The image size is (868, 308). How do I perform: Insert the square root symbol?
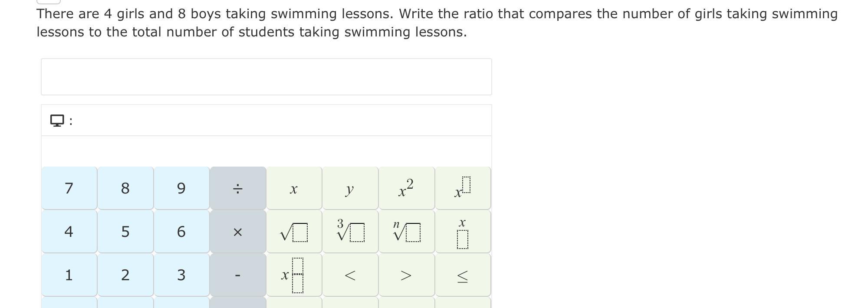(x=294, y=232)
